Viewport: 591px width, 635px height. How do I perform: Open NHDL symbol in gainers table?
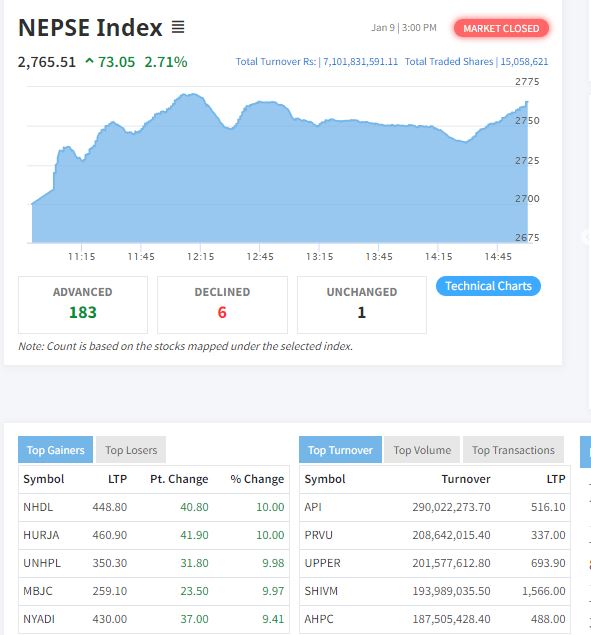coord(38,507)
